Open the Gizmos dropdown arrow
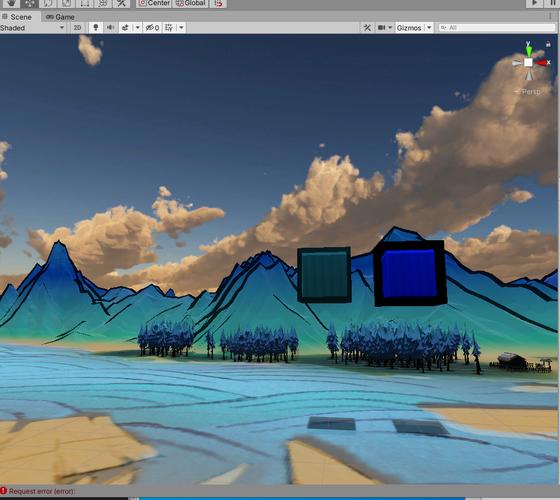Screen dimensions: 560x500 pyautogui.click(x=429, y=28)
